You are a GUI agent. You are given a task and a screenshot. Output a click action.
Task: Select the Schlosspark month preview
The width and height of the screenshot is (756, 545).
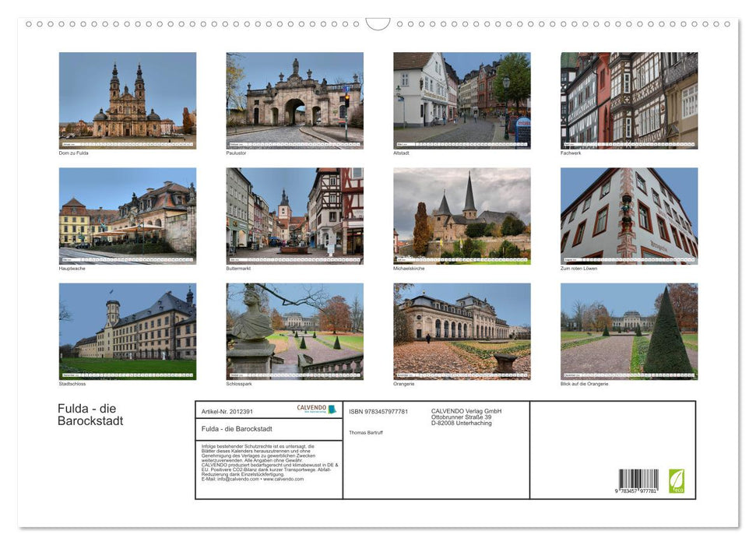pos(294,331)
